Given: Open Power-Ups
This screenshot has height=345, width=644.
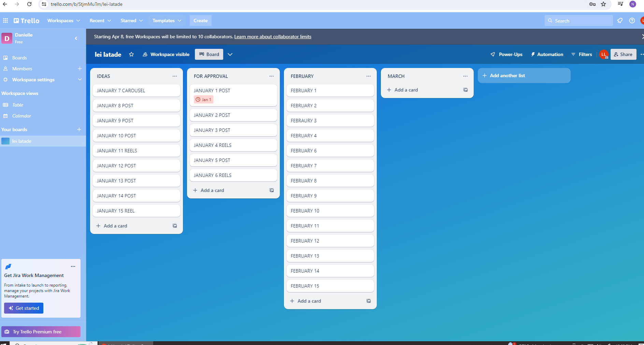Looking at the screenshot, I should pyautogui.click(x=506, y=54).
